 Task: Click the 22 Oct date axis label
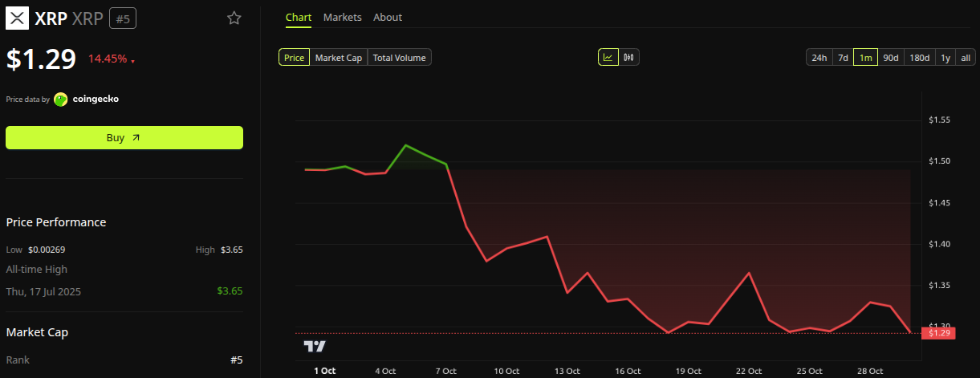pyautogui.click(x=749, y=371)
